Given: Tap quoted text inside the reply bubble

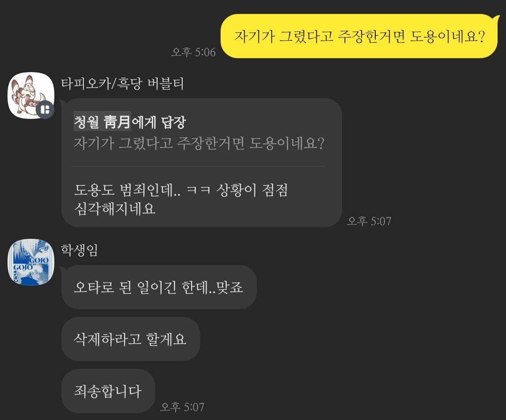Looking at the screenshot, I should [x=199, y=143].
